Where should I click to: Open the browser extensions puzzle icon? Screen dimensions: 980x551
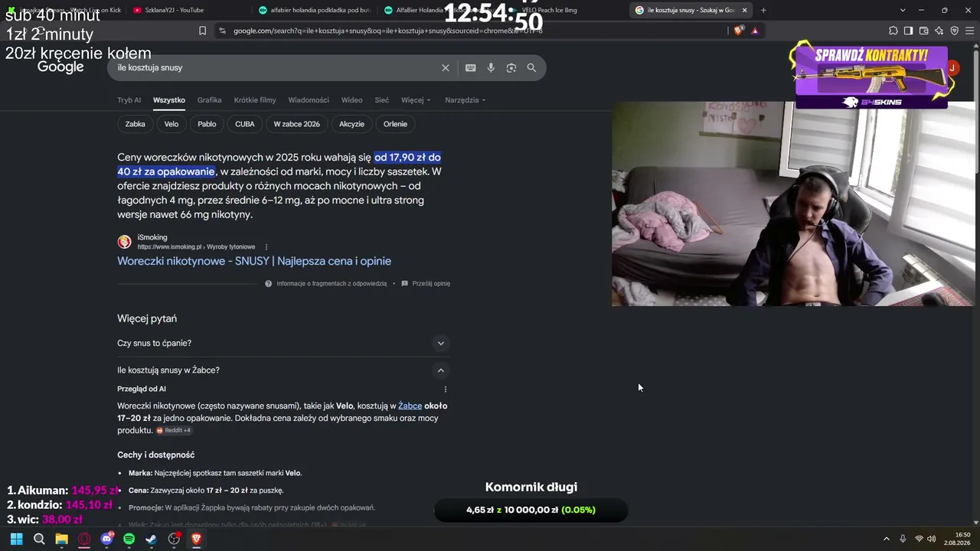[893, 31]
